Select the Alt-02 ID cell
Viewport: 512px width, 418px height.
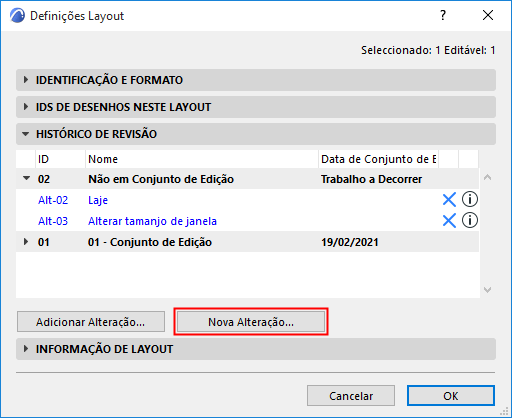(x=53, y=200)
